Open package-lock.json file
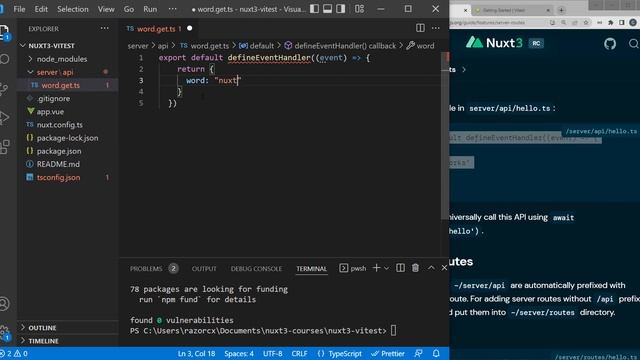This screenshot has height=360, width=640. (68, 138)
